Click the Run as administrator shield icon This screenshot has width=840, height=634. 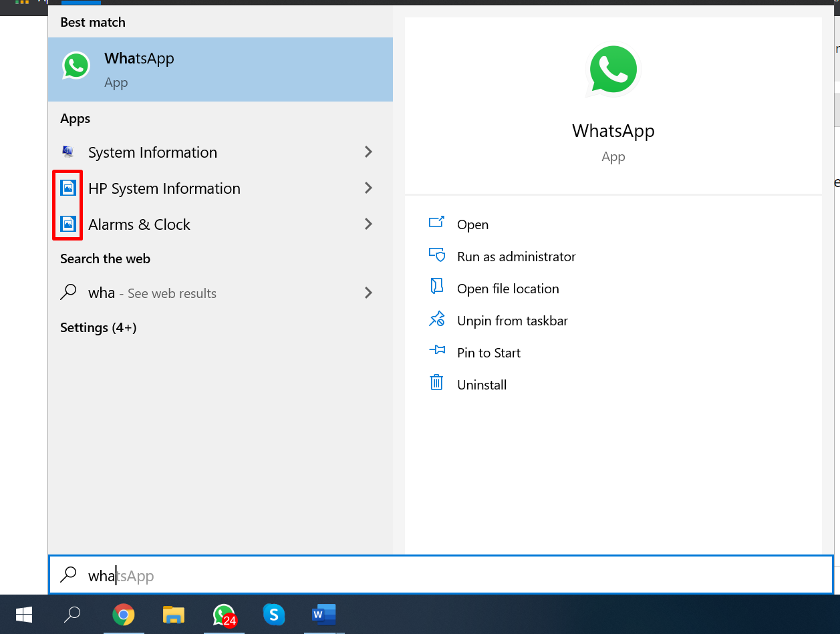click(436, 255)
